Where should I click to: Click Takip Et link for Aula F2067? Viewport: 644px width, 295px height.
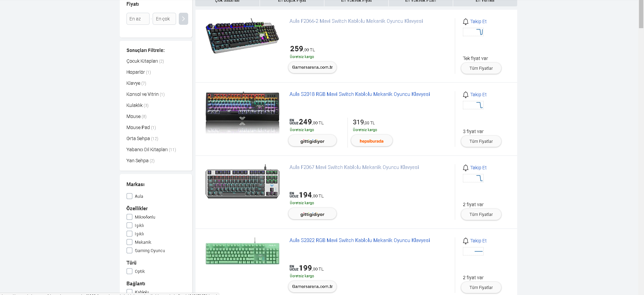[x=478, y=168]
